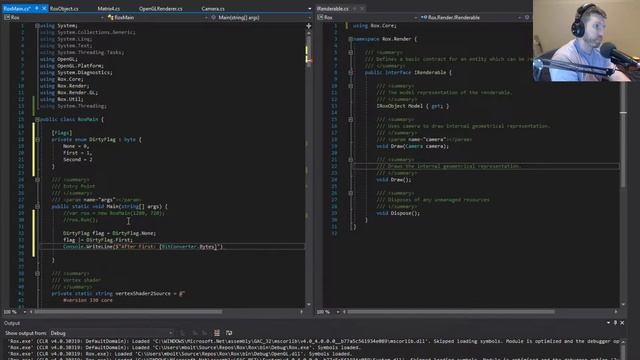Image resolution: width=640 pixels, height=360 pixels.
Task: Click the split-editor plus icon in left pane
Action: [x=309, y=26]
